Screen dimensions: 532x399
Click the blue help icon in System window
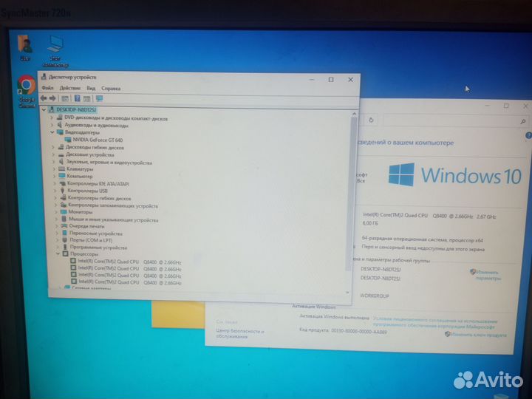click(528, 135)
